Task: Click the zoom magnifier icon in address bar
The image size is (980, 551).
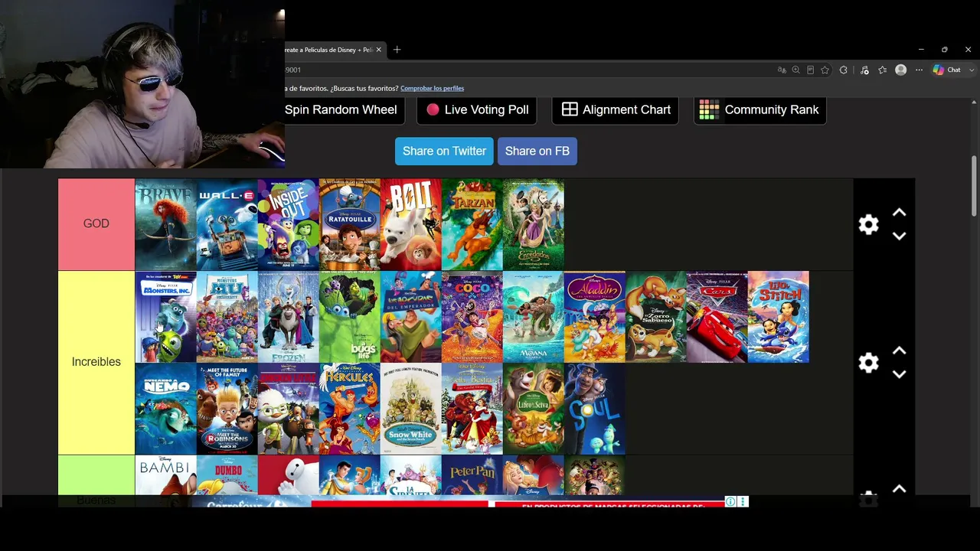Action: point(796,70)
